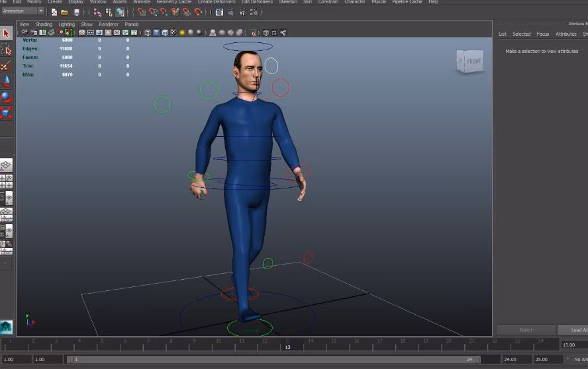Switch to four view layout
This screenshot has width=588, height=369.
(6, 181)
